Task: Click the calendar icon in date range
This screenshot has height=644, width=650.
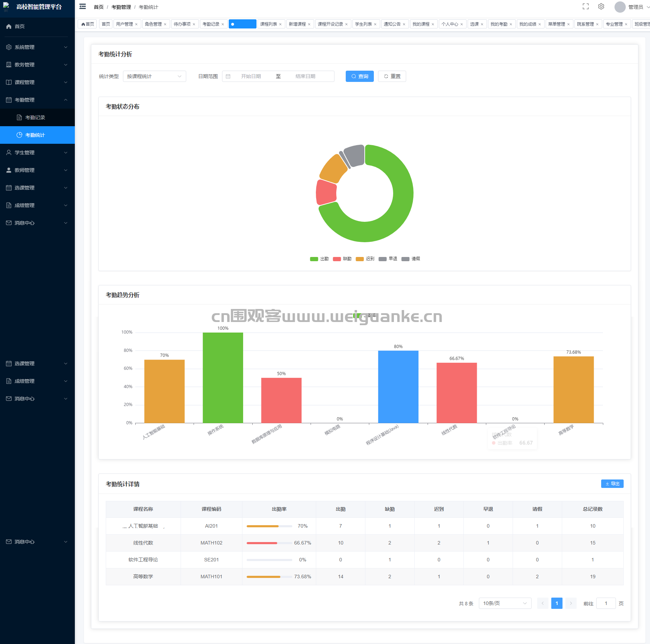Action: click(228, 76)
